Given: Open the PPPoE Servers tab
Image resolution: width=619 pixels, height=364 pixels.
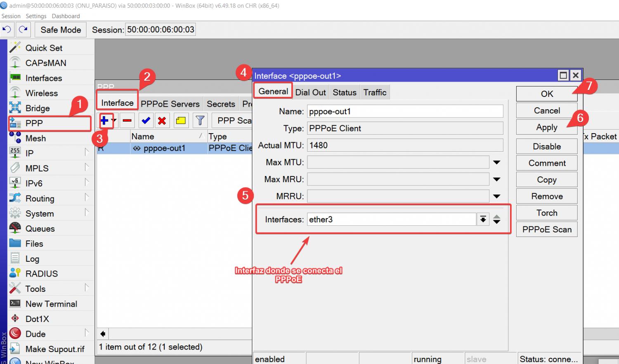Looking at the screenshot, I should [x=170, y=104].
